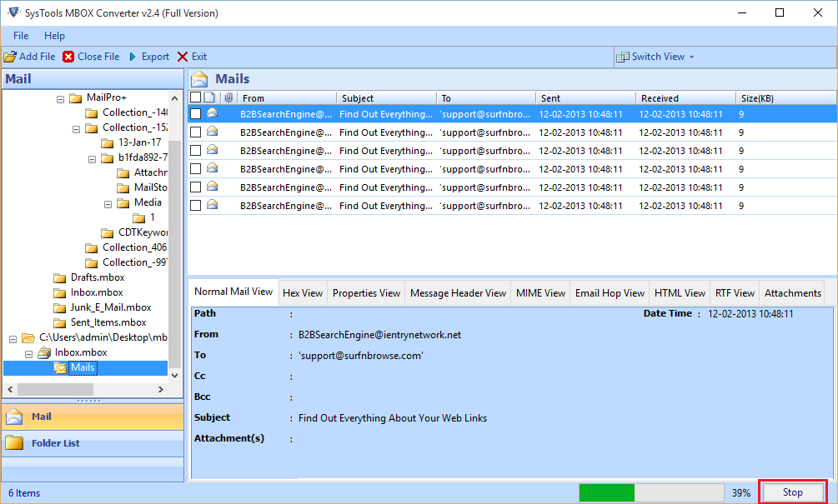
Task: Click the red Close File icon
Action: [x=68, y=57]
